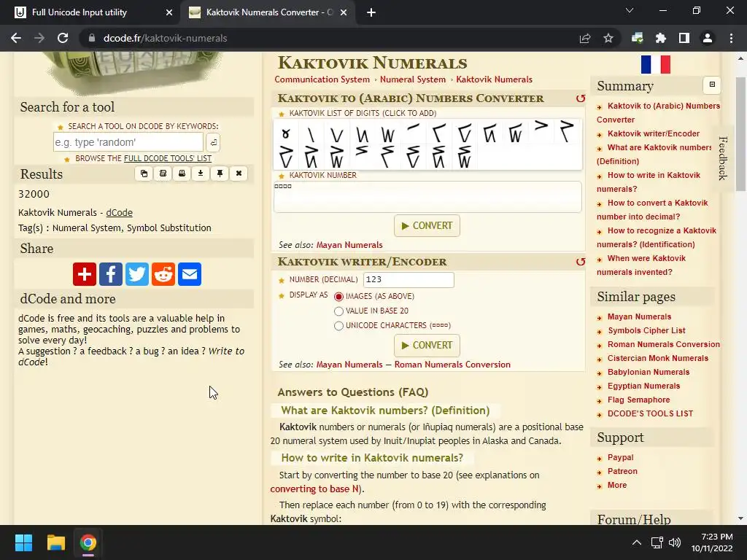
Task: Share via the red plus button
Action: (85, 274)
